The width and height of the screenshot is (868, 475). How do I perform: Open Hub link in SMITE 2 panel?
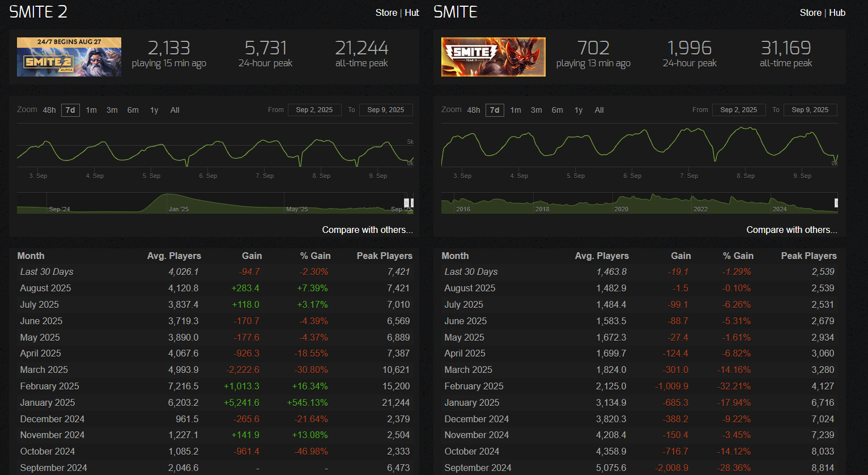[412, 12]
